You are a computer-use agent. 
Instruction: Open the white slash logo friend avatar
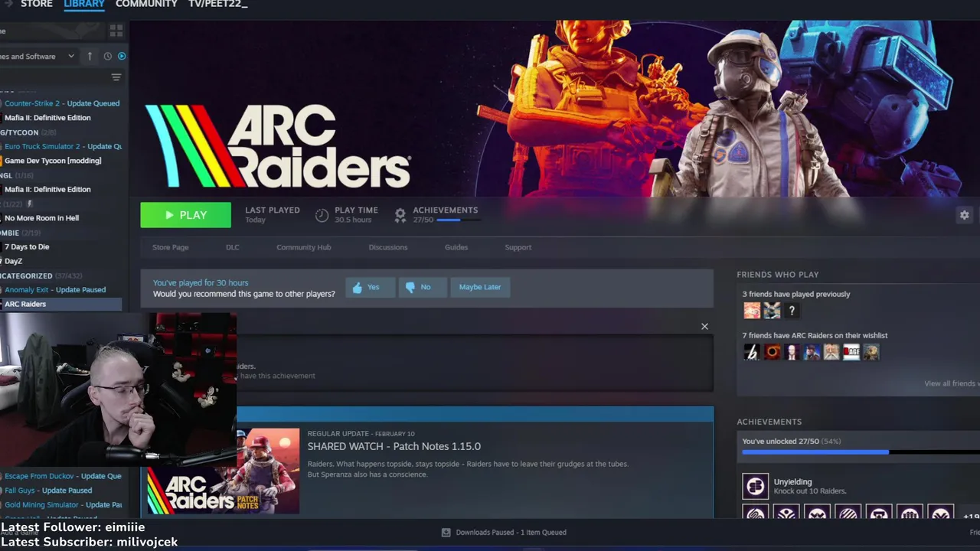(x=752, y=352)
